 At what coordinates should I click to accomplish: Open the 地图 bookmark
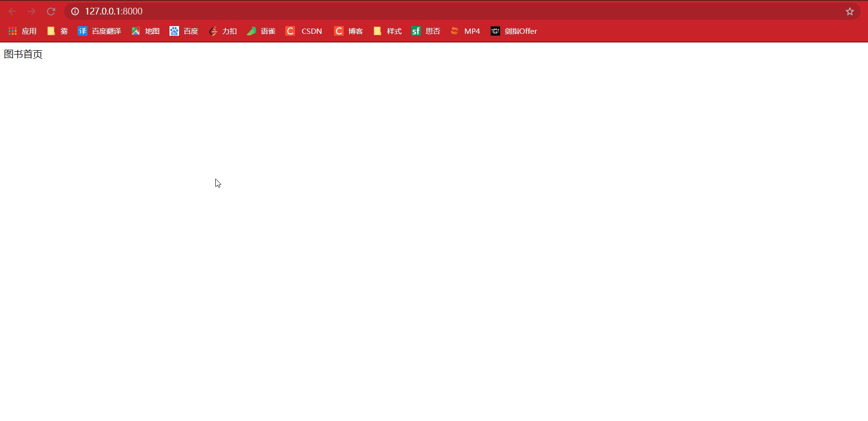coord(145,31)
